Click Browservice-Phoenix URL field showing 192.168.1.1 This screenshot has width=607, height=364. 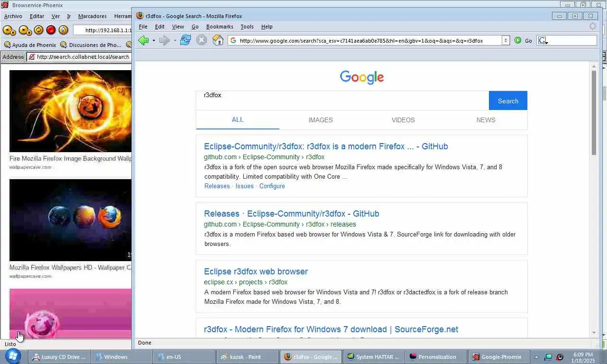pyautogui.click(x=102, y=30)
